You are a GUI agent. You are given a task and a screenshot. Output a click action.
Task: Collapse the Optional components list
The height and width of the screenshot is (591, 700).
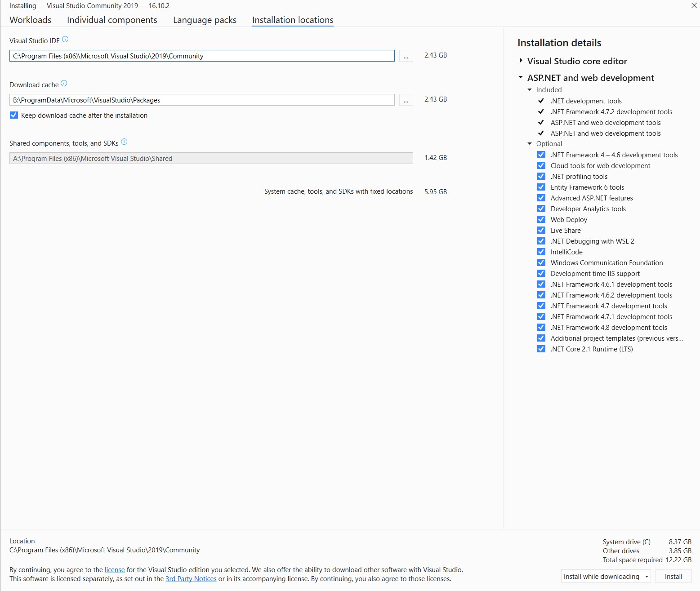530,144
